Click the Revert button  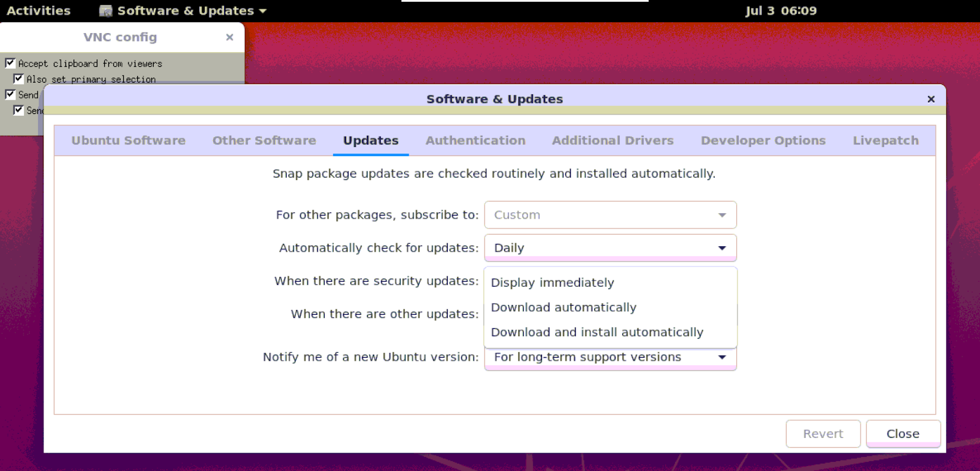pyautogui.click(x=823, y=434)
